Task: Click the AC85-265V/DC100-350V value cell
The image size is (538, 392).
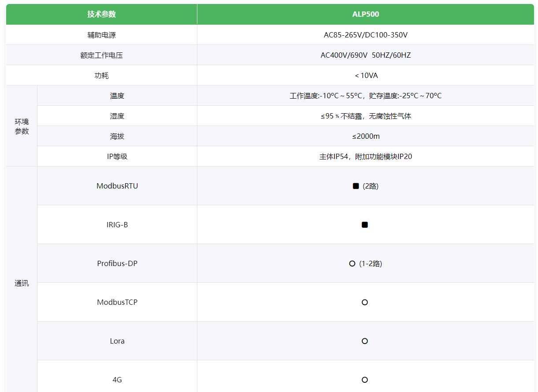Action: tap(365, 35)
